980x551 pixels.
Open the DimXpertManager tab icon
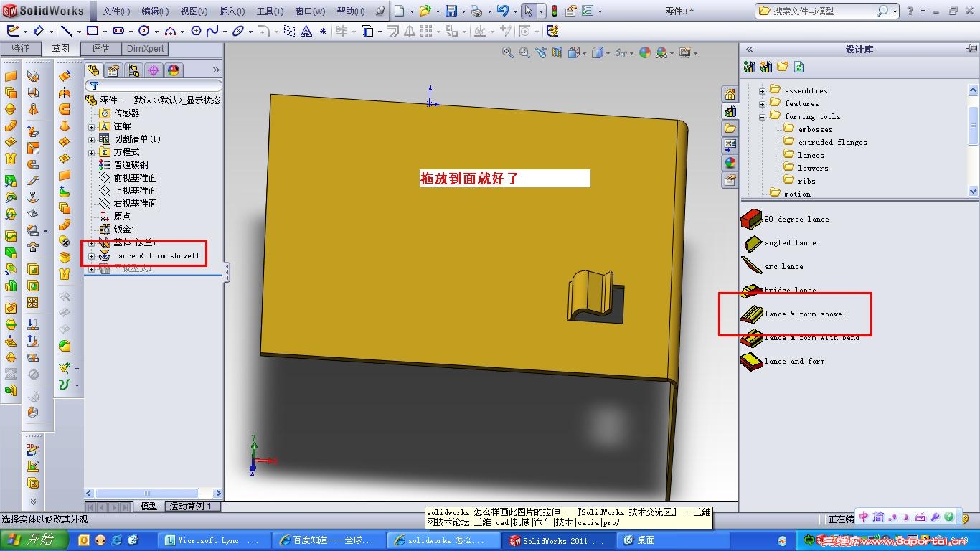[153, 70]
